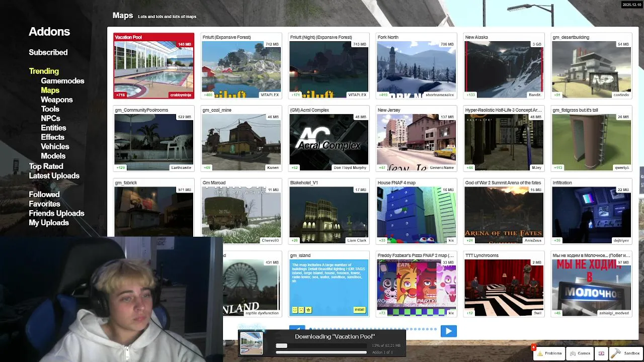Open the House FNAF 4 map thumbnail

[x=416, y=212]
